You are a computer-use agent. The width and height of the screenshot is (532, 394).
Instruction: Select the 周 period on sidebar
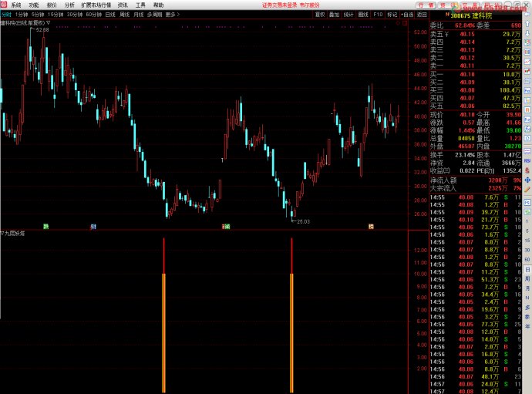527,278
